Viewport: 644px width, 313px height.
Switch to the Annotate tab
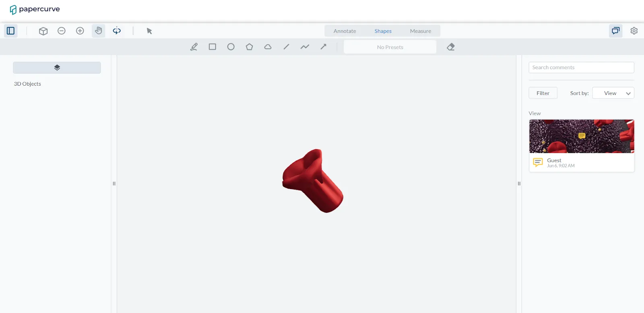click(x=345, y=31)
